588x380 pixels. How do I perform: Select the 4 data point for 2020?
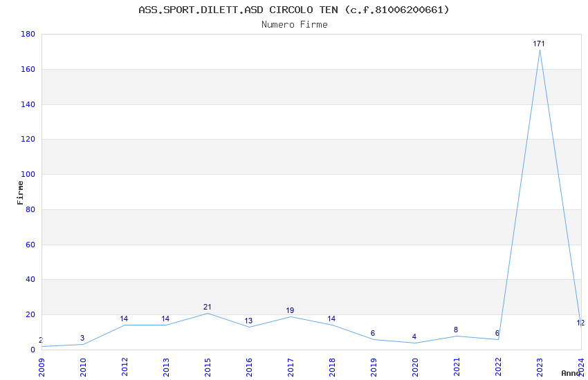(x=415, y=343)
